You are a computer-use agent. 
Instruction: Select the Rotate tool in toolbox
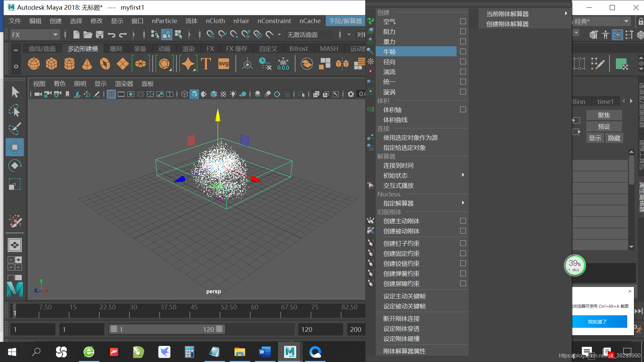[15, 166]
